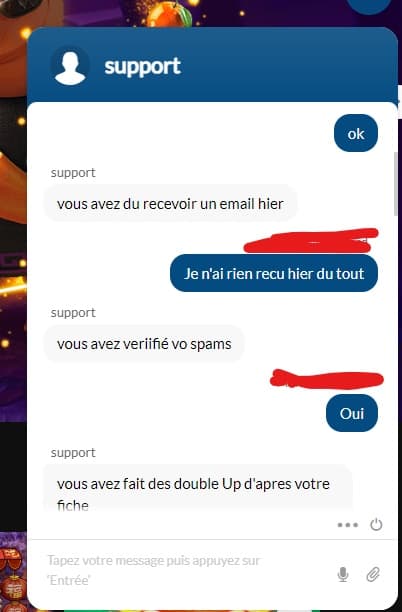Viewport: 402px width, 612px height.
Task: Click the microphone voice message icon
Action: coord(343,575)
